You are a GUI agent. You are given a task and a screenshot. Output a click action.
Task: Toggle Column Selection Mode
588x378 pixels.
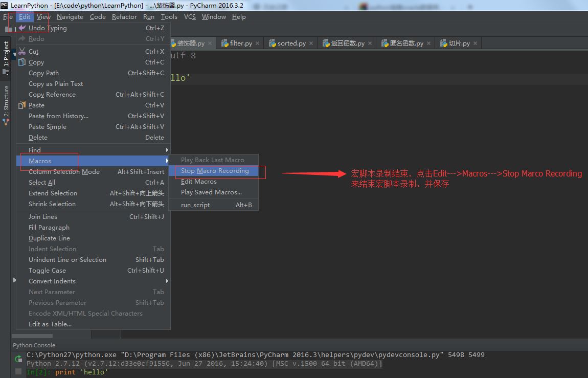pyautogui.click(x=64, y=172)
